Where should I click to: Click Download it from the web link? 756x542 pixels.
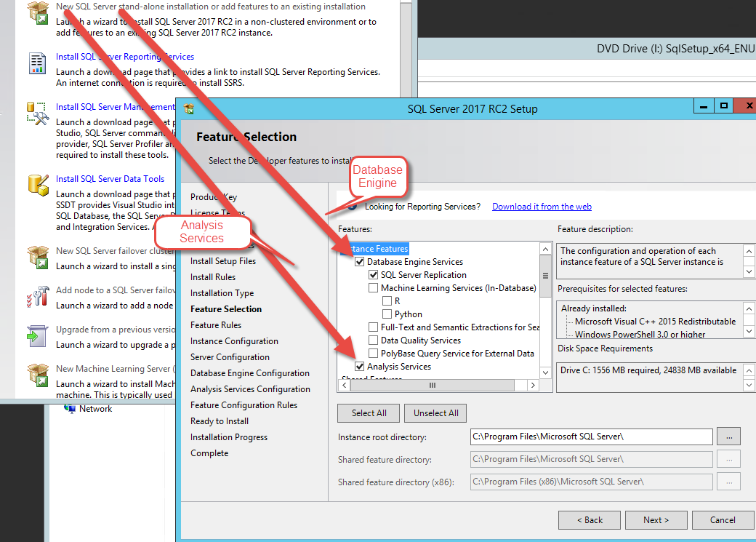(x=542, y=207)
